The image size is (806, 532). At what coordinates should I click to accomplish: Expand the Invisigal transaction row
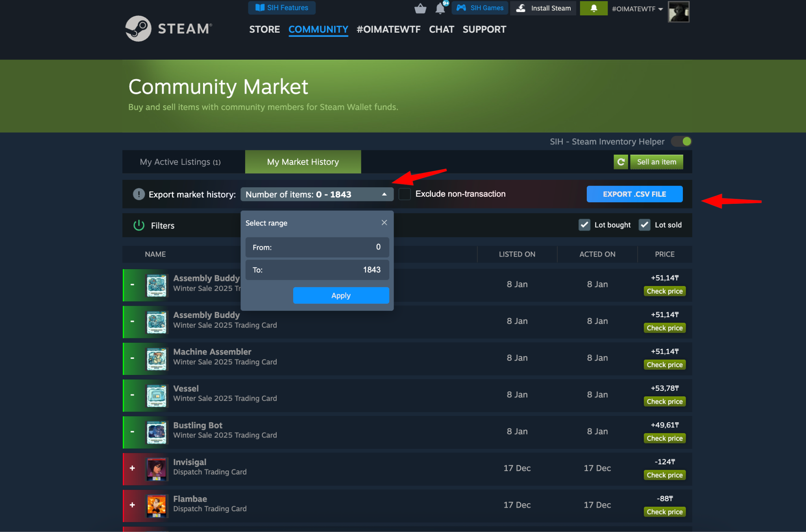[132, 468]
